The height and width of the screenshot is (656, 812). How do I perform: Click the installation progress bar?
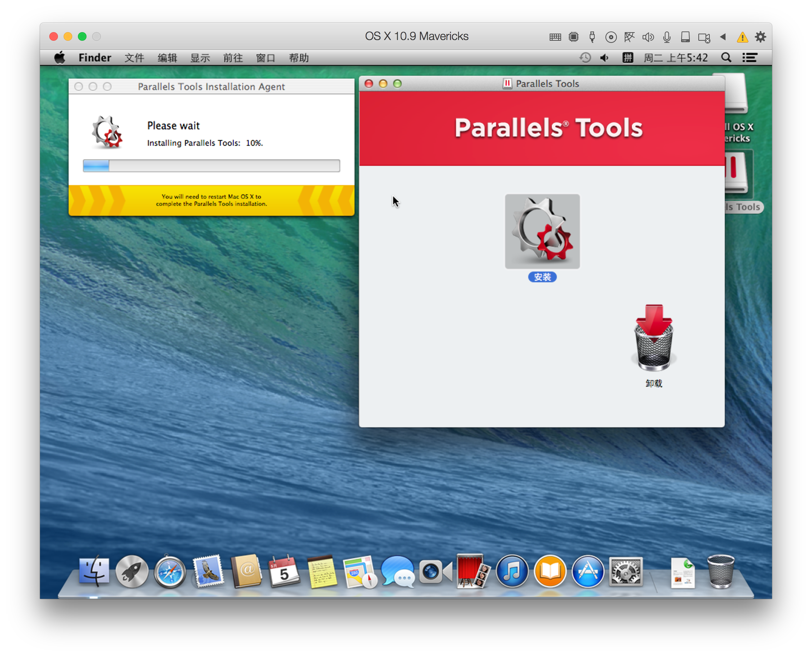click(x=211, y=165)
